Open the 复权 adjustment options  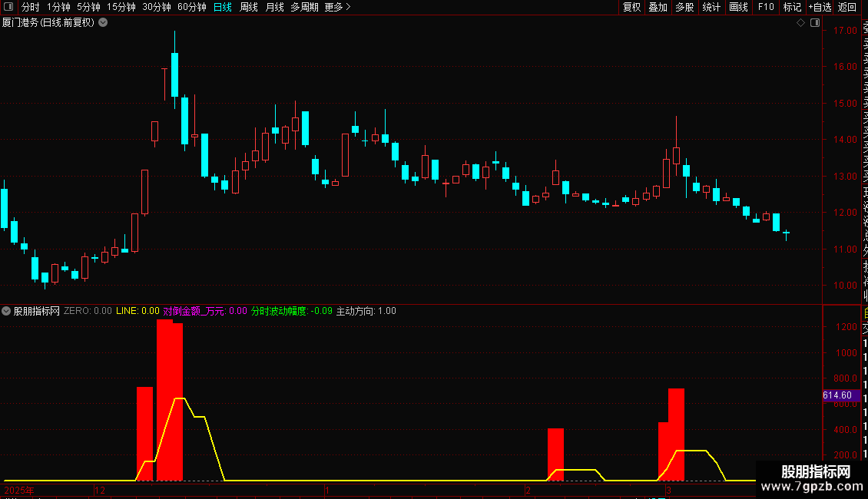pyautogui.click(x=631, y=7)
